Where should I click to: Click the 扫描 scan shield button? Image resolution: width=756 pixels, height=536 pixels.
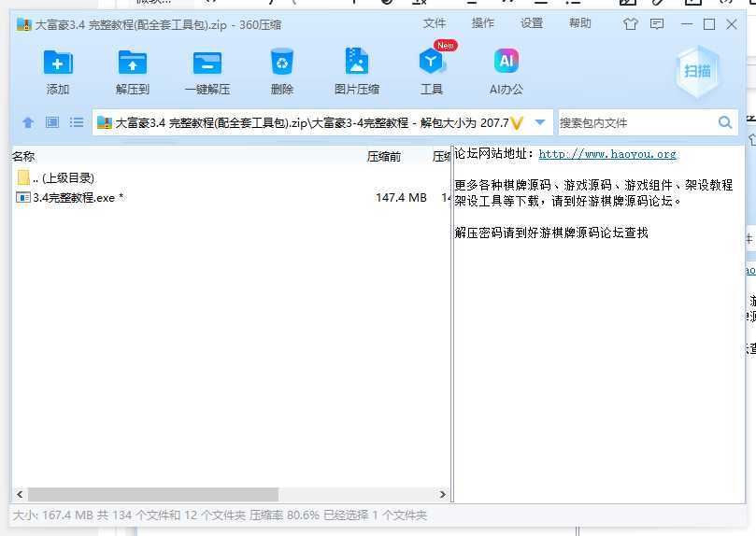click(x=697, y=72)
